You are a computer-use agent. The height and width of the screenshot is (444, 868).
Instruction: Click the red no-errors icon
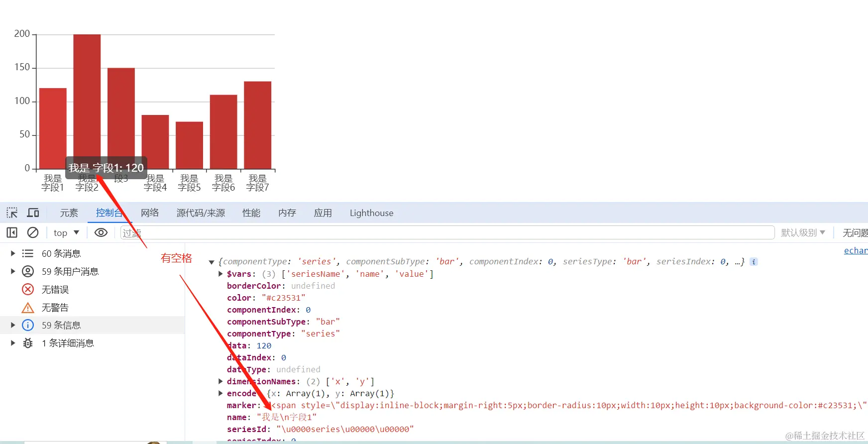(28, 289)
